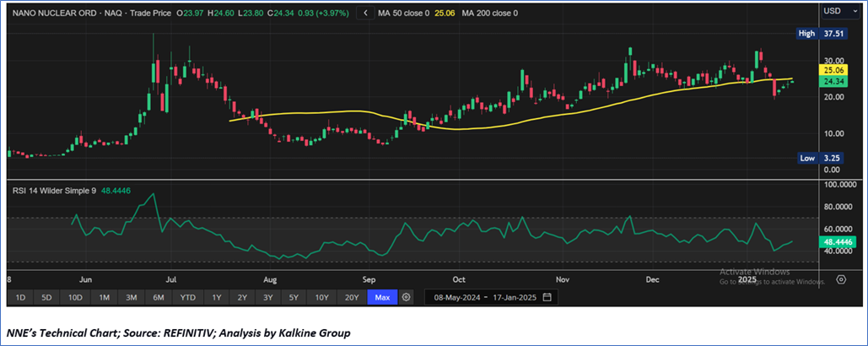
Task: Select the 1Y time range
Action: coord(216,297)
